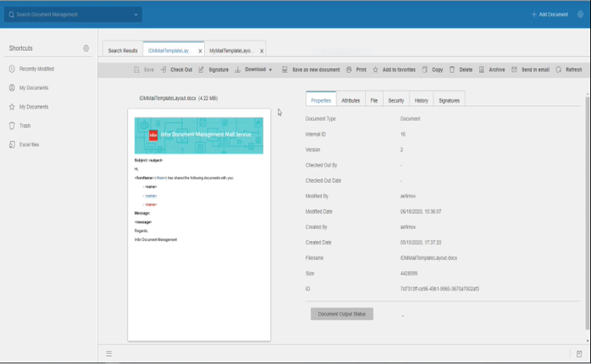The height and width of the screenshot is (364, 591).
Task: Archive the current document
Action: pos(482,70)
